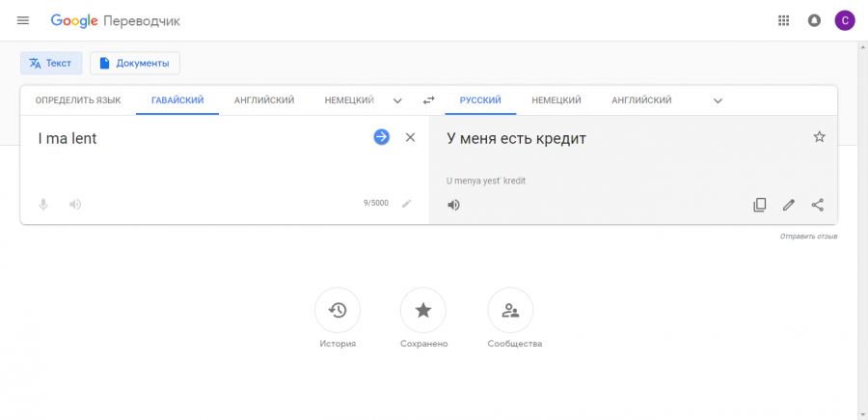Click the blue translate arrow button
Image resolution: width=868 pixels, height=420 pixels.
381,137
